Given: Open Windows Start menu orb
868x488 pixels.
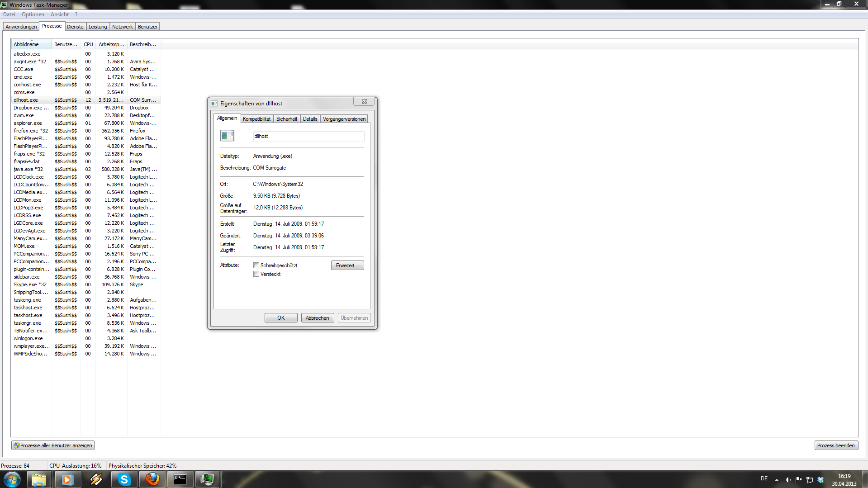Looking at the screenshot, I should click(12, 479).
